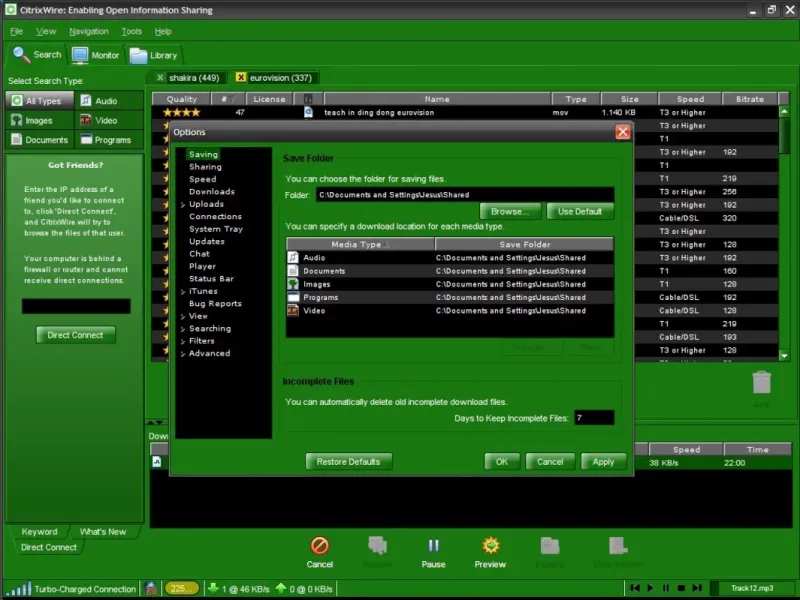Select Sharing in the Options tree
800x600 pixels.
click(x=205, y=167)
